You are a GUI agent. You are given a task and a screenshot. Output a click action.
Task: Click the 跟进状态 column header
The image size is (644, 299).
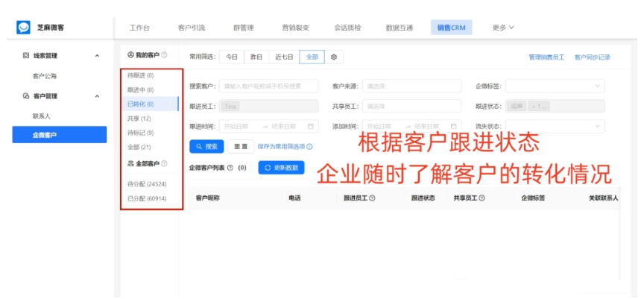click(x=423, y=198)
